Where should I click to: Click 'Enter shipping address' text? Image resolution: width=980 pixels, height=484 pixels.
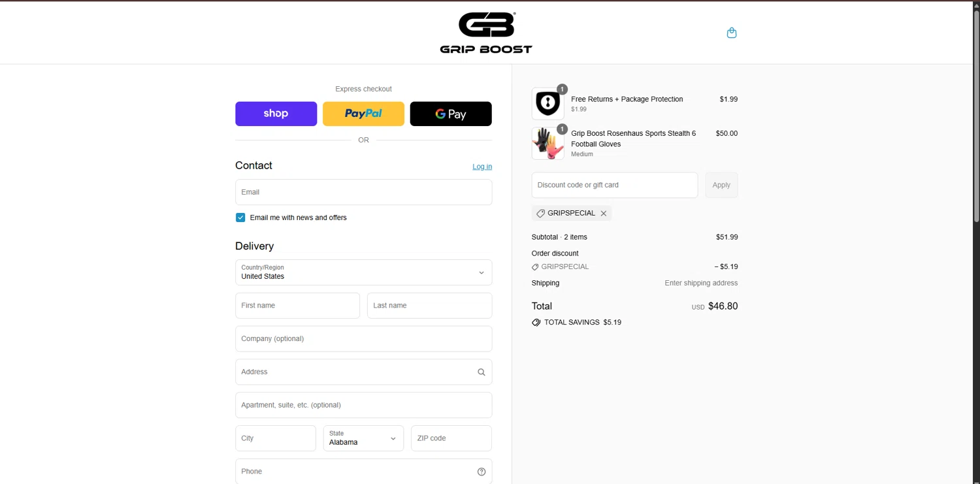pyautogui.click(x=701, y=283)
